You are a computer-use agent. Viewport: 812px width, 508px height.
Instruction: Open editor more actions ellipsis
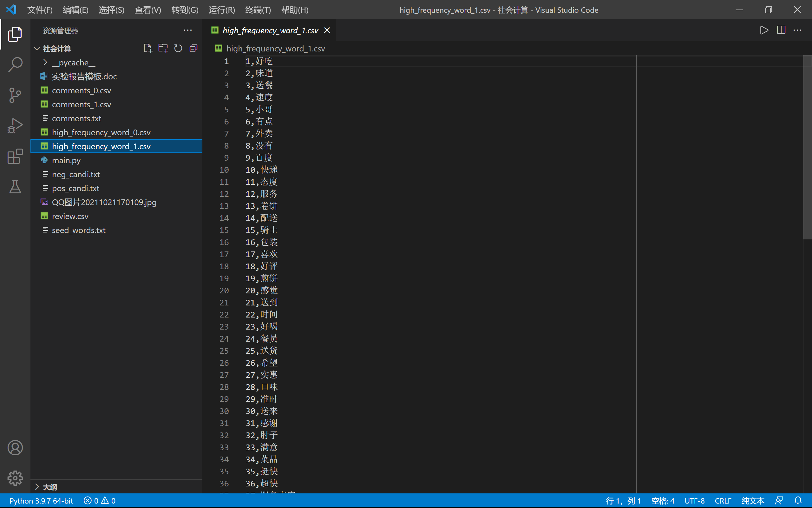click(x=797, y=30)
